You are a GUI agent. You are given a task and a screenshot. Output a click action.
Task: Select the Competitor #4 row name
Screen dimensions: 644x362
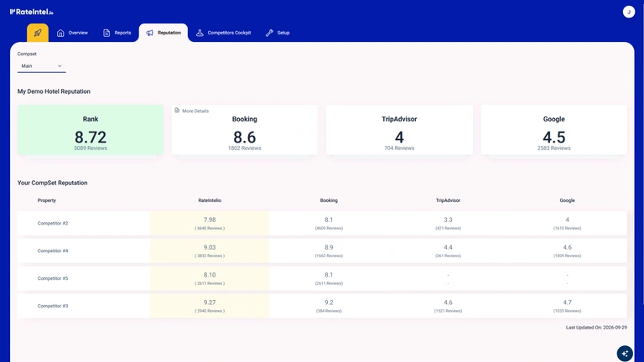[53, 251]
